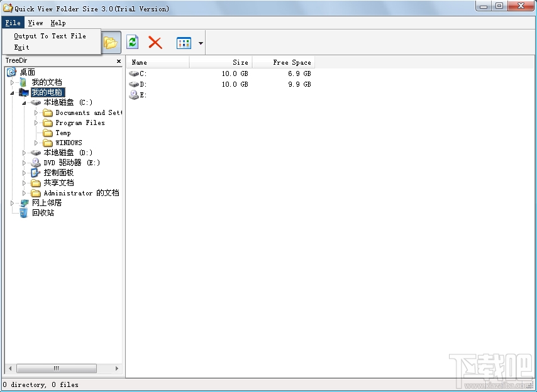This screenshot has width=537, height=392.
Task: Sort by the Size column header
Action: click(221, 62)
